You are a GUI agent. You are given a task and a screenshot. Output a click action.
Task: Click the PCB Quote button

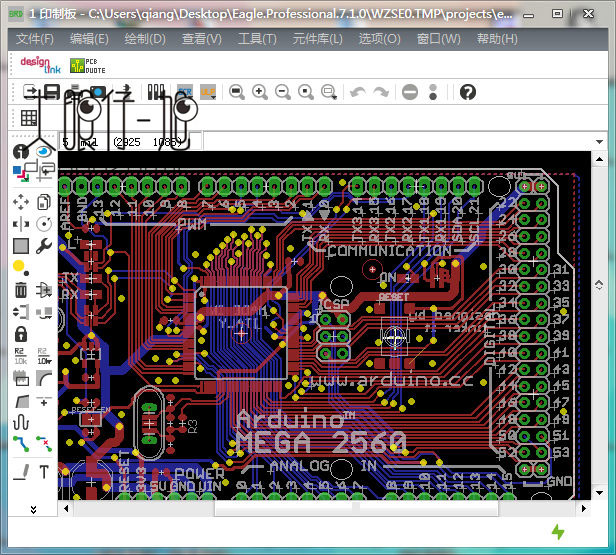pos(88,66)
